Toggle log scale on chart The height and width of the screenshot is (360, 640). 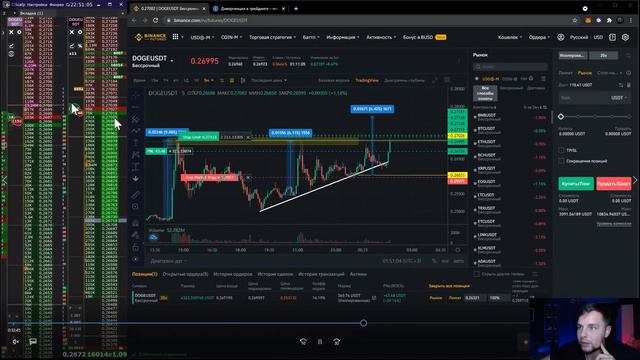[x=445, y=261]
